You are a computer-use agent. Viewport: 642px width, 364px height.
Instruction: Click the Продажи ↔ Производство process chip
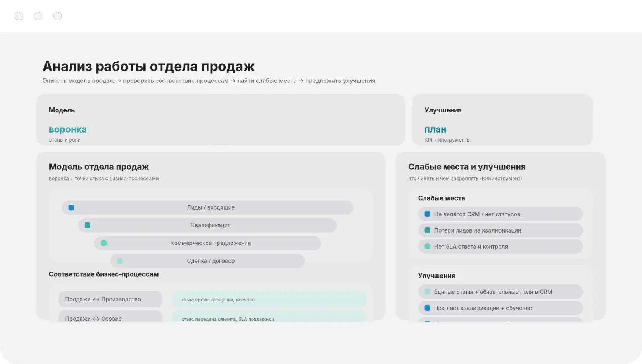pos(110,299)
